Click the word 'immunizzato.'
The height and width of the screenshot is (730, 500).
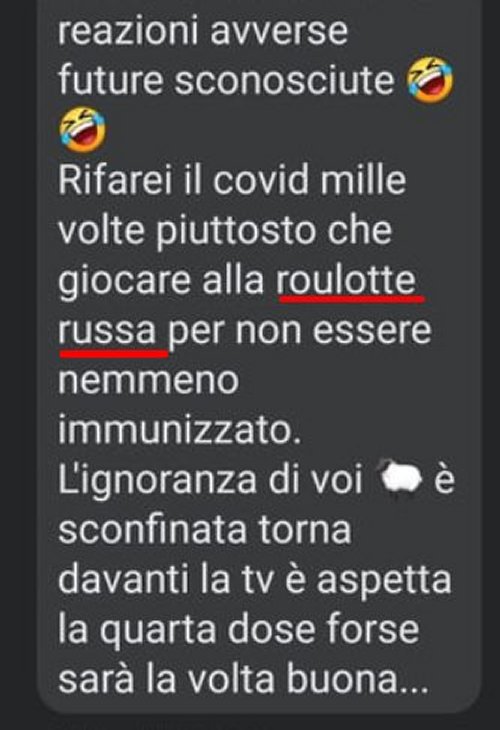tap(180, 431)
